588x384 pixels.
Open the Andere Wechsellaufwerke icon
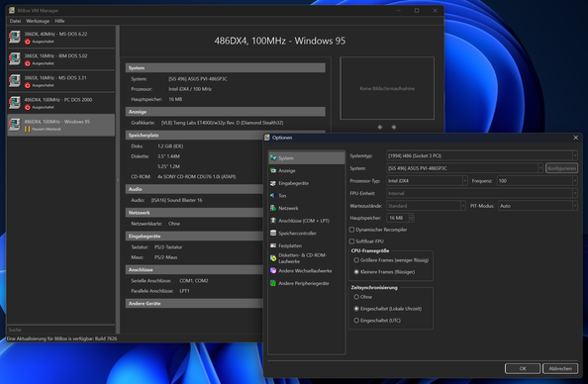pyautogui.click(x=273, y=270)
